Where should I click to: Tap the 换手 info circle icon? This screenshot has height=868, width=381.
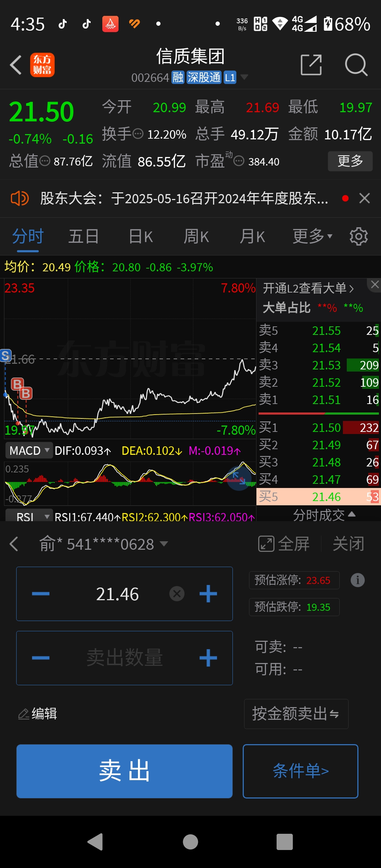click(138, 134)
